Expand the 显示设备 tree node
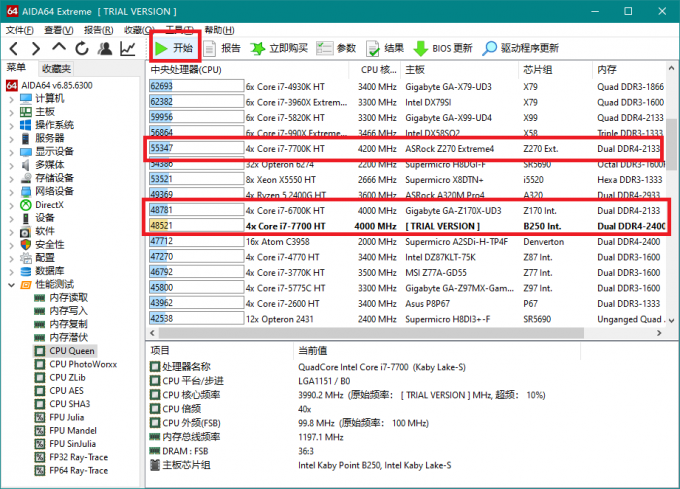This screenshot has height=489, width=680. click(x=12, y=152)
